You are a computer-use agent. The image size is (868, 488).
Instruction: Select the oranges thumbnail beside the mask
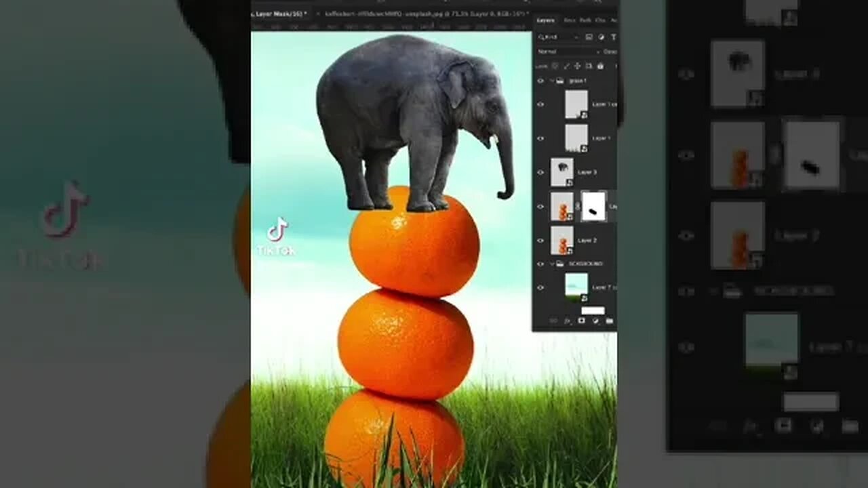pos(562,206)
